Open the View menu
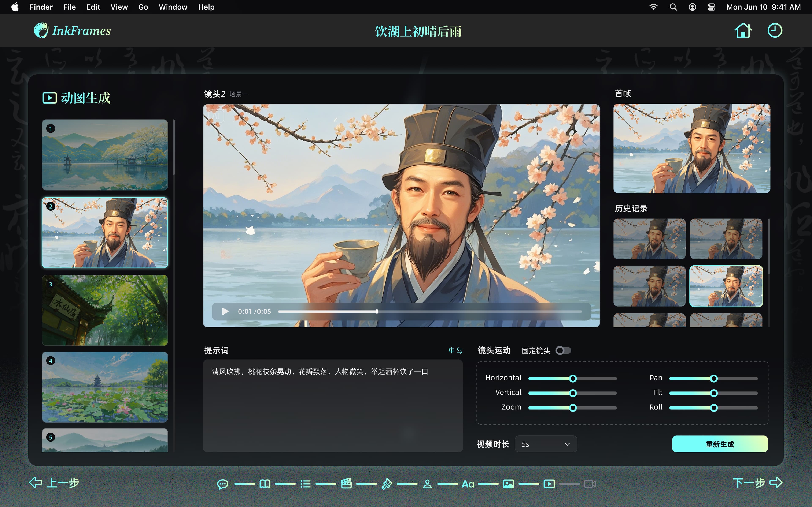This screenshot has height=507, width=812. 119,7
